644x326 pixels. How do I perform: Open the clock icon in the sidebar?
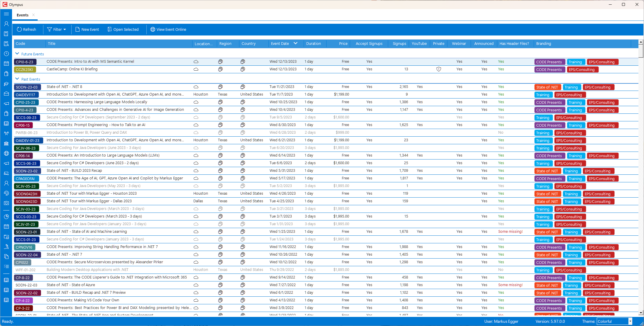click(6, 54)
